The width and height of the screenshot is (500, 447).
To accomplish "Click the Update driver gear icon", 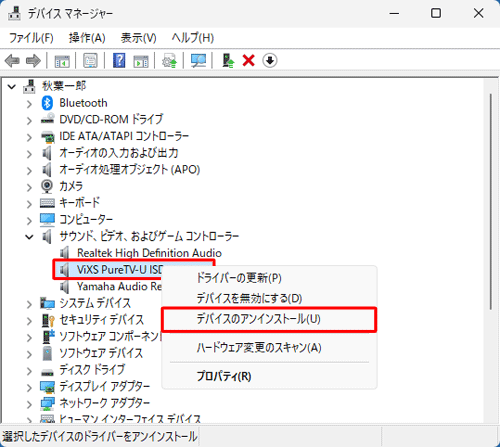I will click(x=169, y=61).
